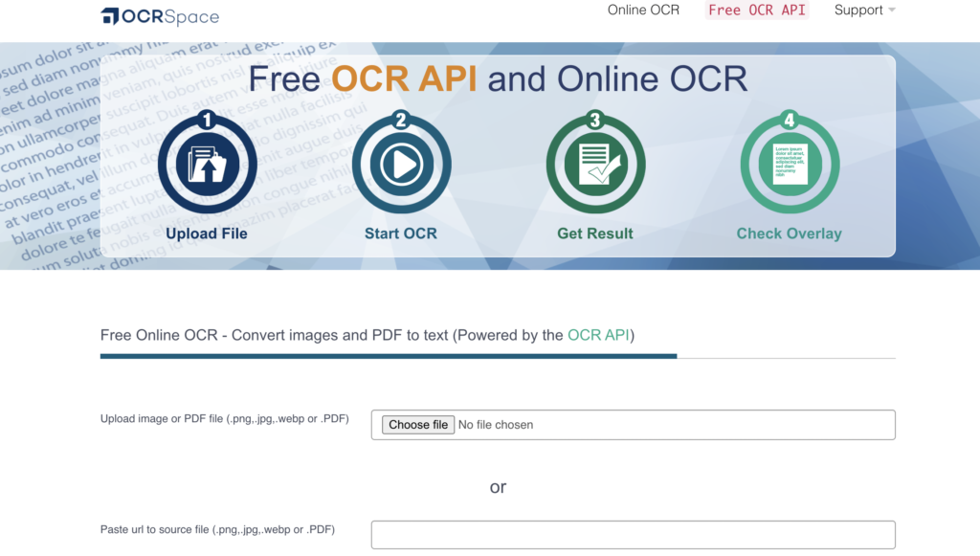Open the Online OCR menu item
Image resolution: width=980 pixels, height=556 pixels.
pos(643,10)
